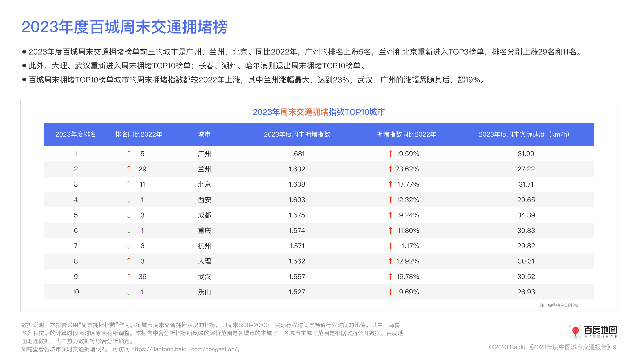This screenshot has height=362, width=644.
Task: Click the congestion index value 1.574
Action: pos(297,230)
